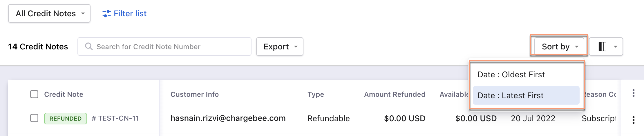This screenshot has height=136, width=644.
Task: Expand the All Credit Notes dropdown
Action: [49, 13]
